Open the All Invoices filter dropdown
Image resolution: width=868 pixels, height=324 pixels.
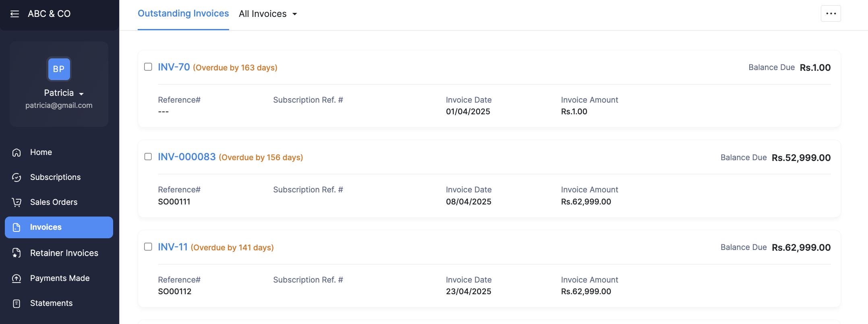coord(268,14)
